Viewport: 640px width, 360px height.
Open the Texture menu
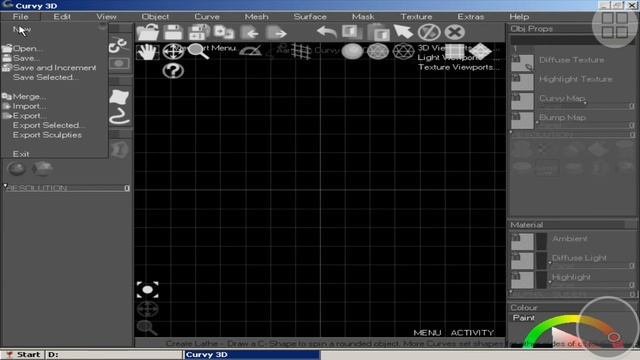(x=416, y=17)
